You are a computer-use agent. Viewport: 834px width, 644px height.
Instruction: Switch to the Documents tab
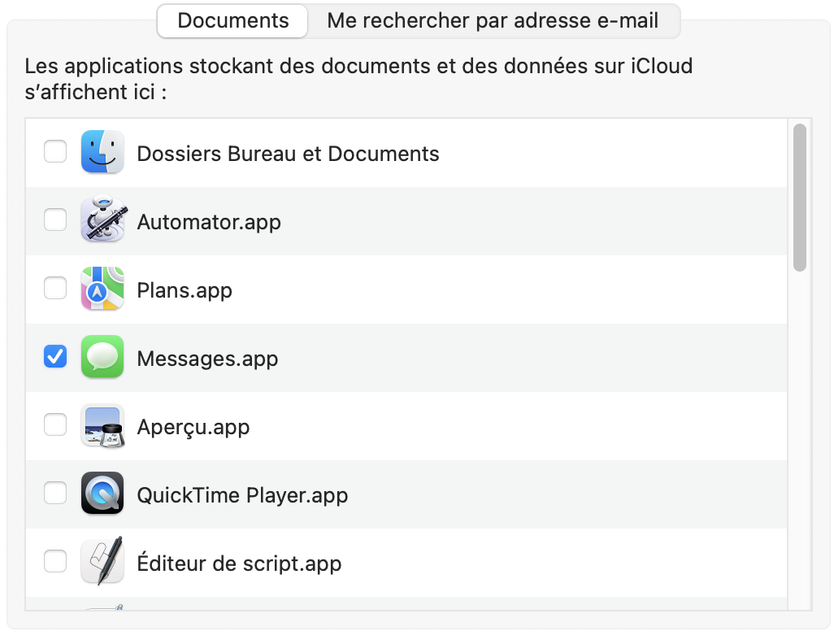click(x=233, y=21)
